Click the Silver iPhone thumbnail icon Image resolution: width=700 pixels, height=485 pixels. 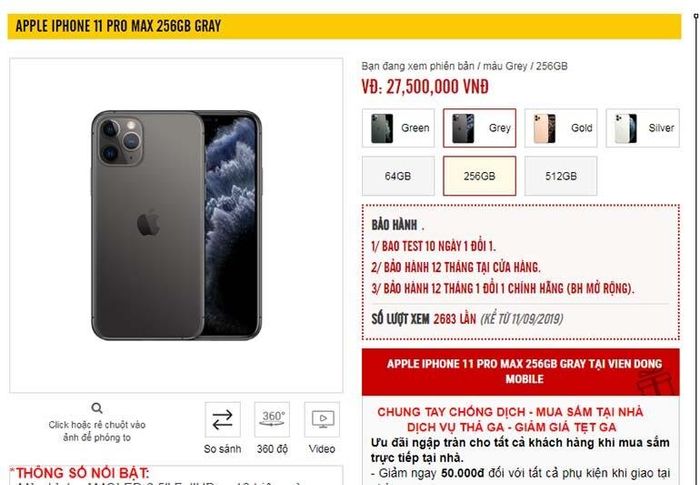(626, 128)
